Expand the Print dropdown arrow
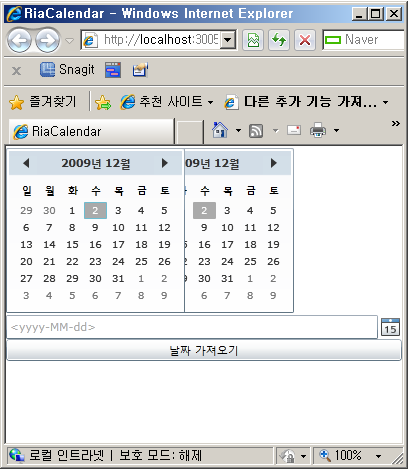The width and height of the screenshot is (408, 469). [336, 130]
